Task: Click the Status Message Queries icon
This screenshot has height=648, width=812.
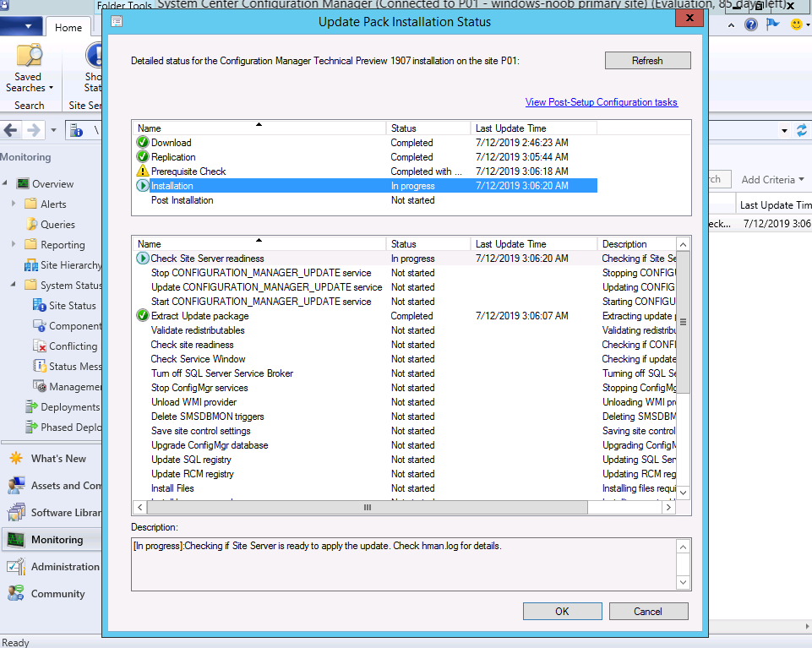Action: click(x=40, y=366)
